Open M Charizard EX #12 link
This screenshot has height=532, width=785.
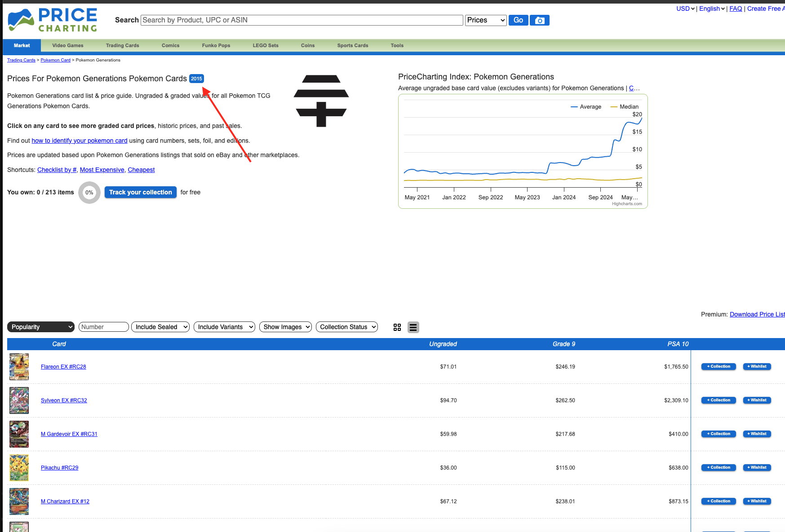point(65,501)
